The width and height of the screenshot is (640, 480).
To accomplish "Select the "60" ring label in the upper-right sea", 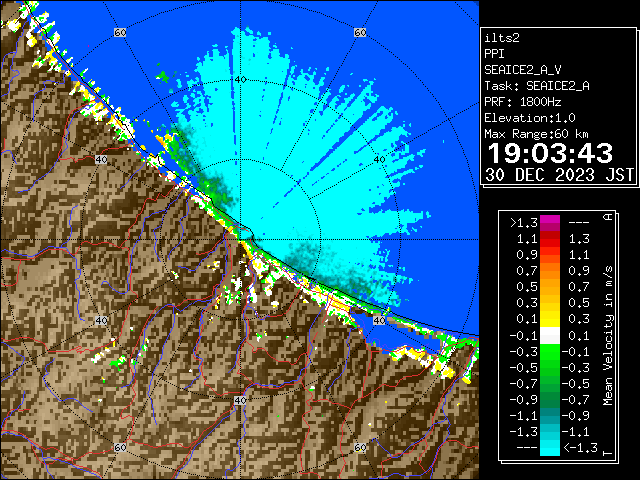I will click(x=360, y=32).
